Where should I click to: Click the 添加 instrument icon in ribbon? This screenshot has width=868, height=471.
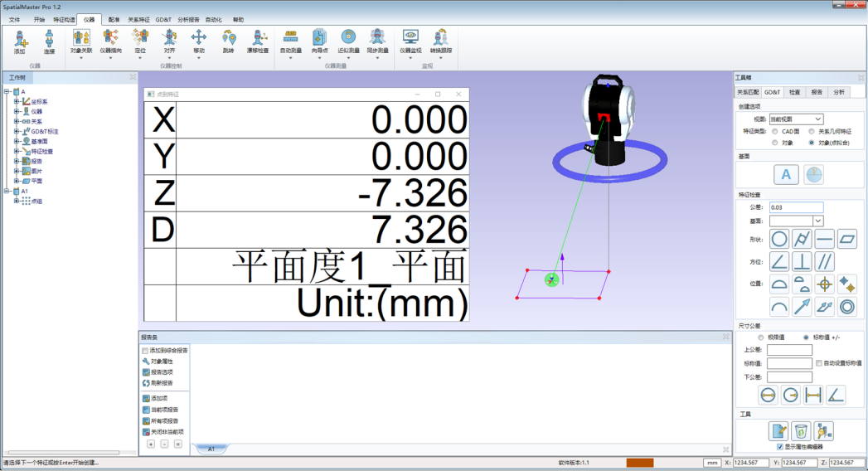pyautogui.click(x=20, y=41)
